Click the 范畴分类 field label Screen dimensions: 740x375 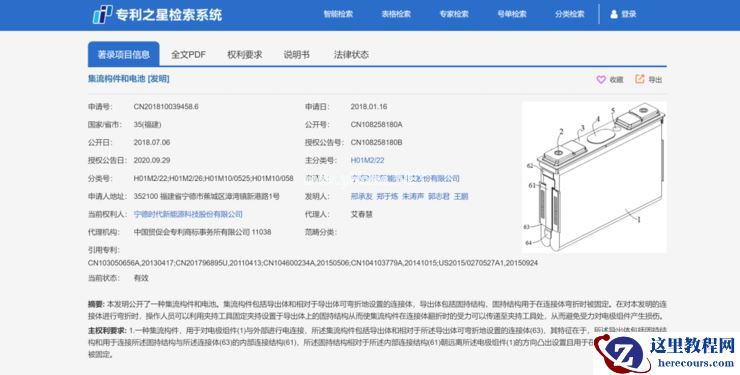tap(320, 232)
